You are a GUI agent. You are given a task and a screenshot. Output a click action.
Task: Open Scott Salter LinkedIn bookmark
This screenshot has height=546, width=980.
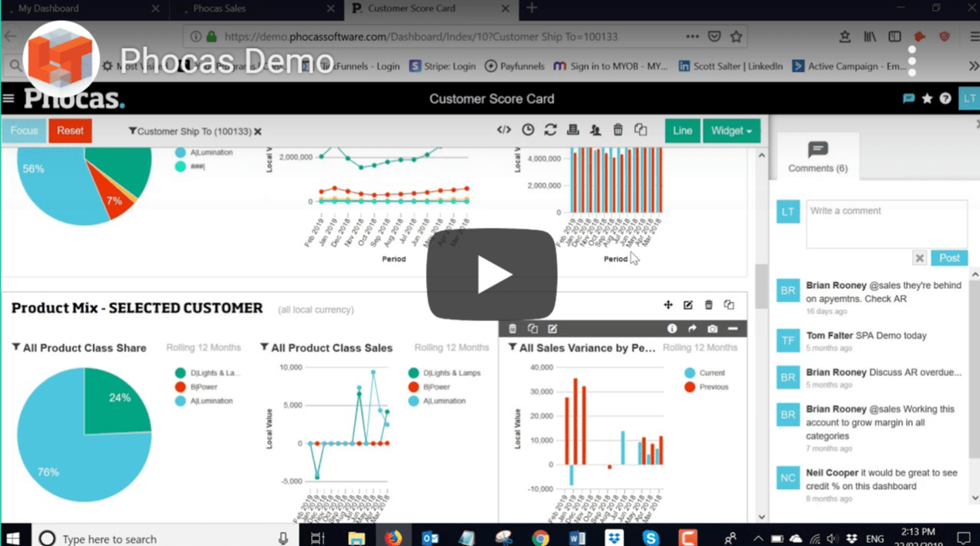click(730, 66)
